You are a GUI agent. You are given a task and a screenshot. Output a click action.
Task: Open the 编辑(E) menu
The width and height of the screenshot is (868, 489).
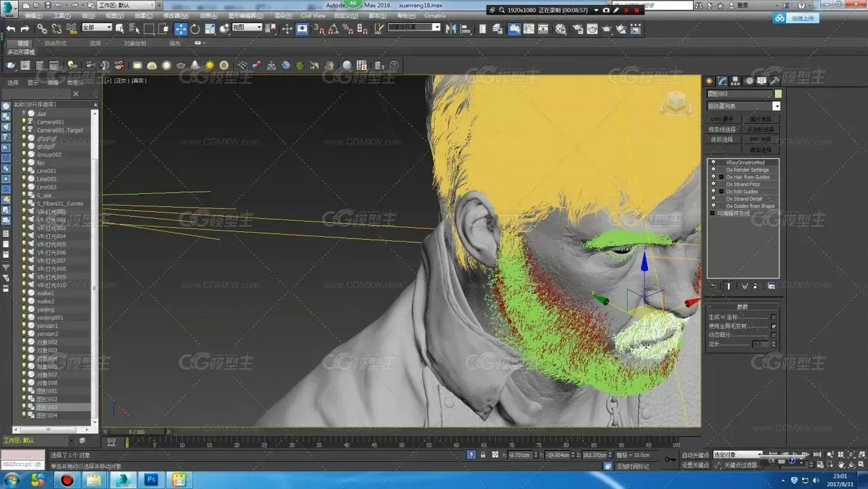(33, 15)
